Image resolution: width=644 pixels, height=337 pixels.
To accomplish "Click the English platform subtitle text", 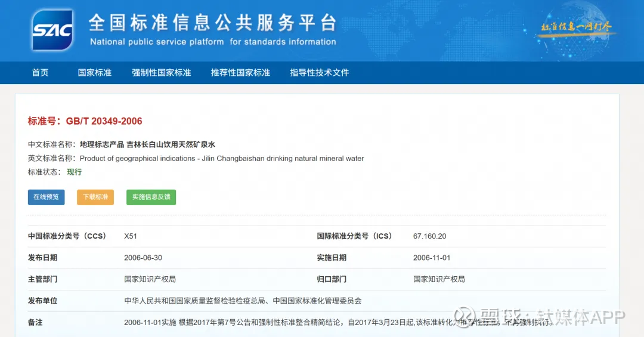I will point(213,42).
